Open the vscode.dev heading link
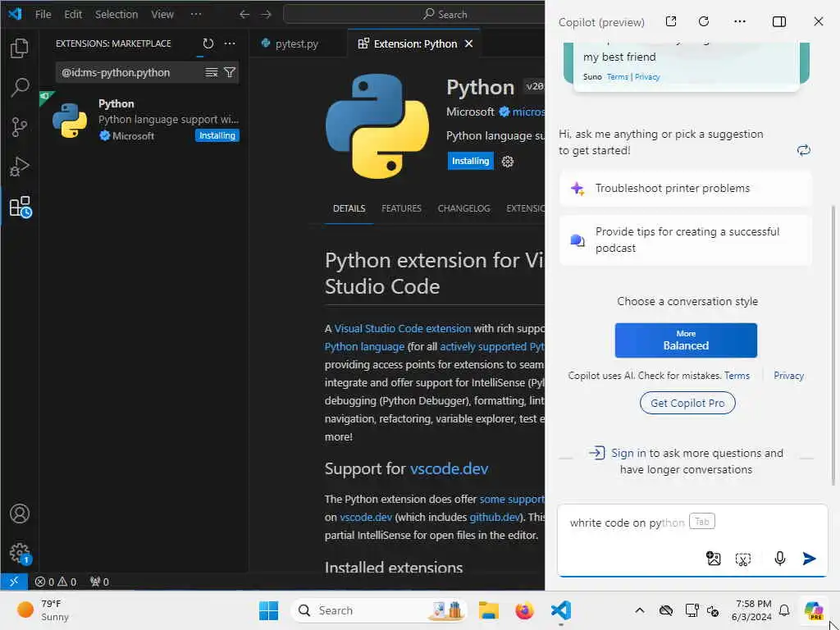The image size is (840, 630). [449, 468]
